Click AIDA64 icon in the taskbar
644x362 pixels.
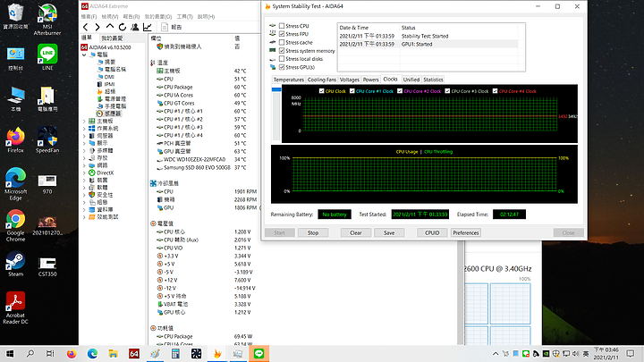(134, 353)
